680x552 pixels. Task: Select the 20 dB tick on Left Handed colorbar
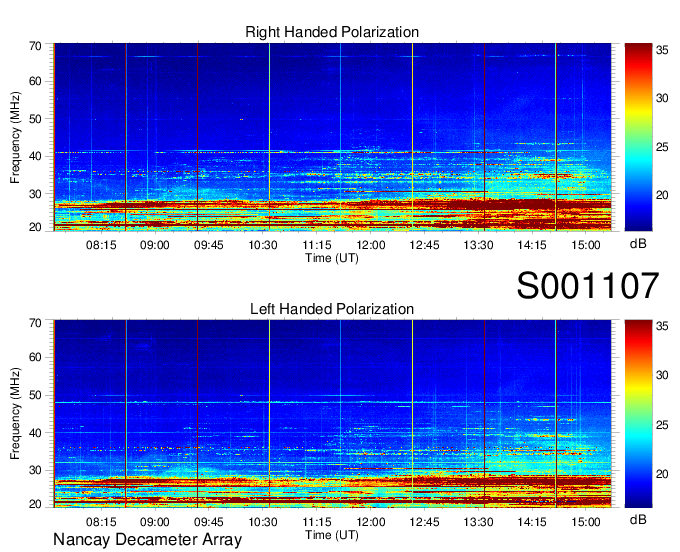click(x=662, y=474)
